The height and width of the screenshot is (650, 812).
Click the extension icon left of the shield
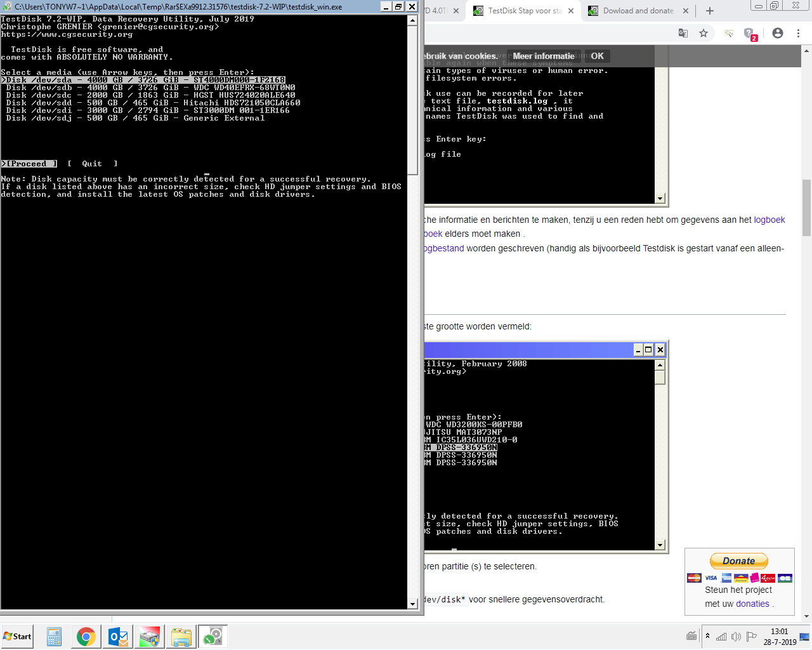pyautogui.click(x=729, y=33)
